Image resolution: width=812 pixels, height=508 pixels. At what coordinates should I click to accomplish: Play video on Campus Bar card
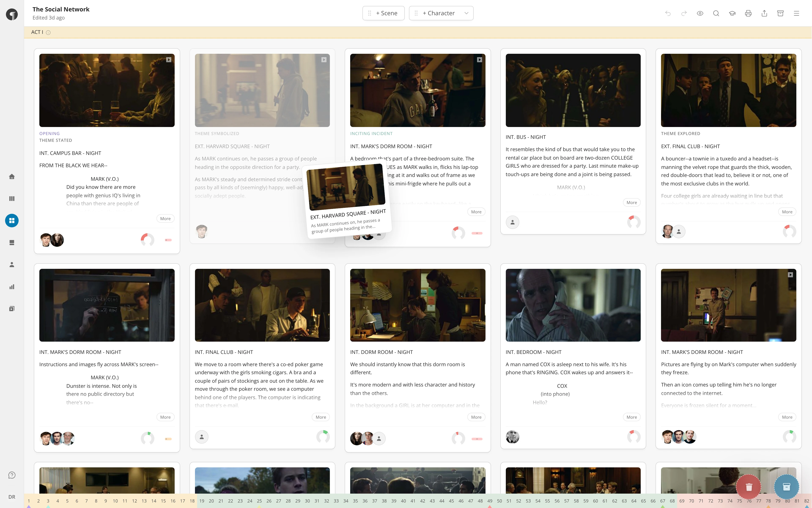(x=169, y=60)
